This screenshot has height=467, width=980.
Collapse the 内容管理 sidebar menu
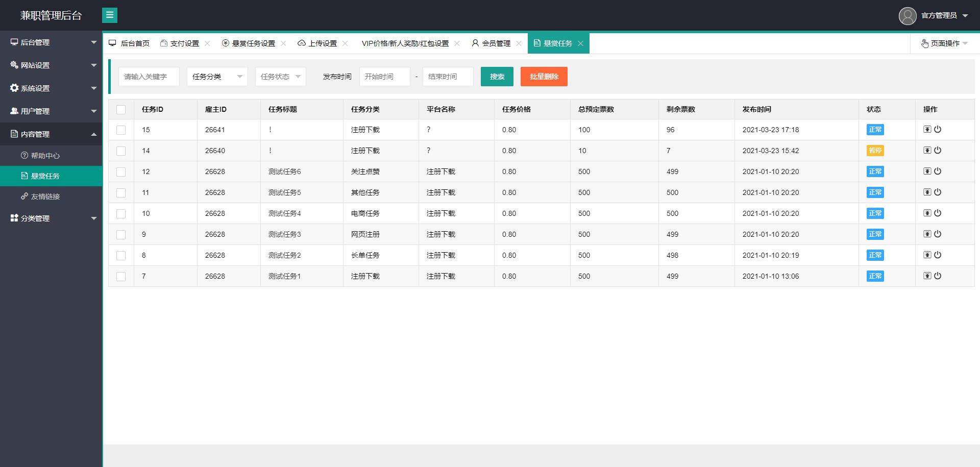click(x=51, y=134)
